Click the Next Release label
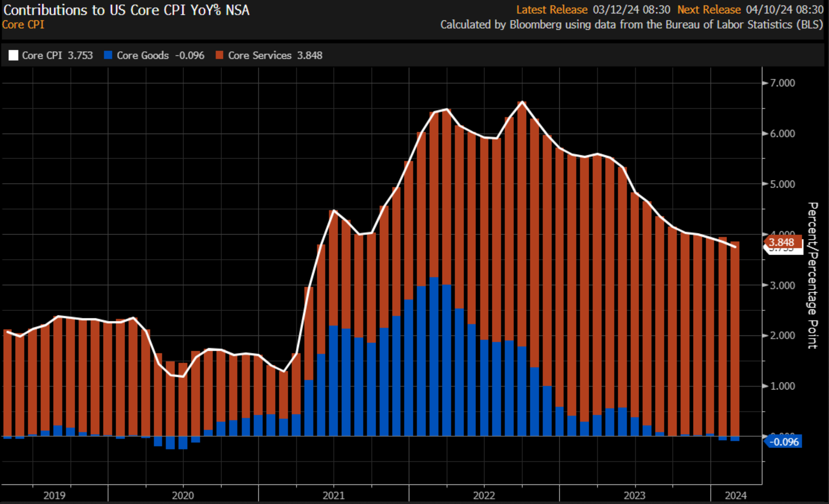This screenshot has width=829, height=504. point(709,10)
